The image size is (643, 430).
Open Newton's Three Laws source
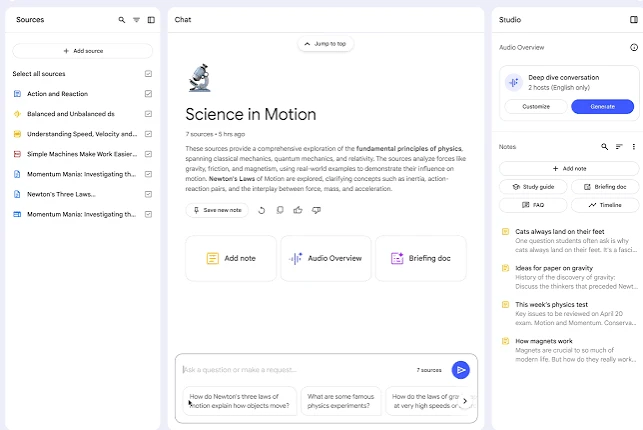click(x=61, y=194)
